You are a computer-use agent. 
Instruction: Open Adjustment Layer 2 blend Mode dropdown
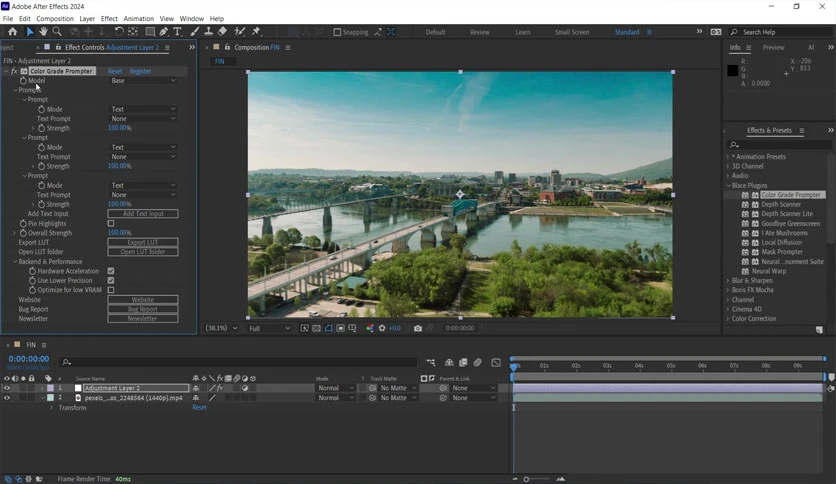click(x=336, y=388)
